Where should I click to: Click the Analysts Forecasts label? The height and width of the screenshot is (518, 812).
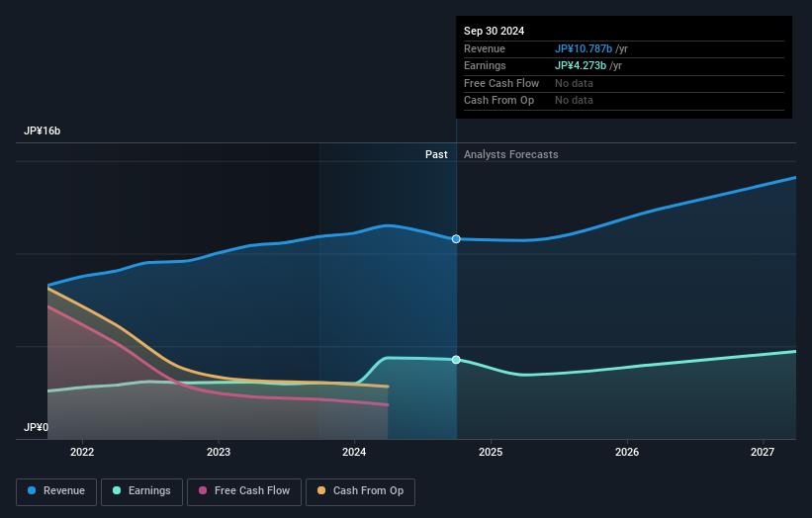(511, 155)
